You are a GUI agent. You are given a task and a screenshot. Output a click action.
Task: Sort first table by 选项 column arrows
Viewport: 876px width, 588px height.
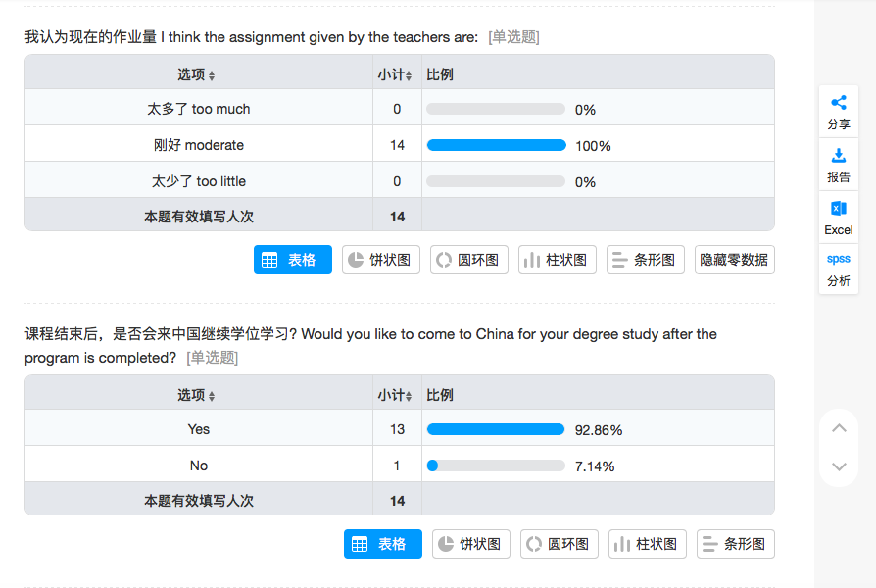(x=212, y=75)
